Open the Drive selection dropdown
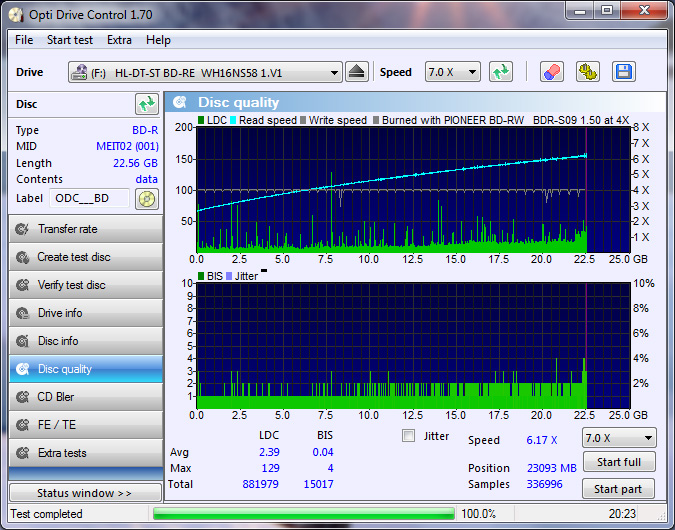Viewport: 675px width, 530px height. coord(205,72)
